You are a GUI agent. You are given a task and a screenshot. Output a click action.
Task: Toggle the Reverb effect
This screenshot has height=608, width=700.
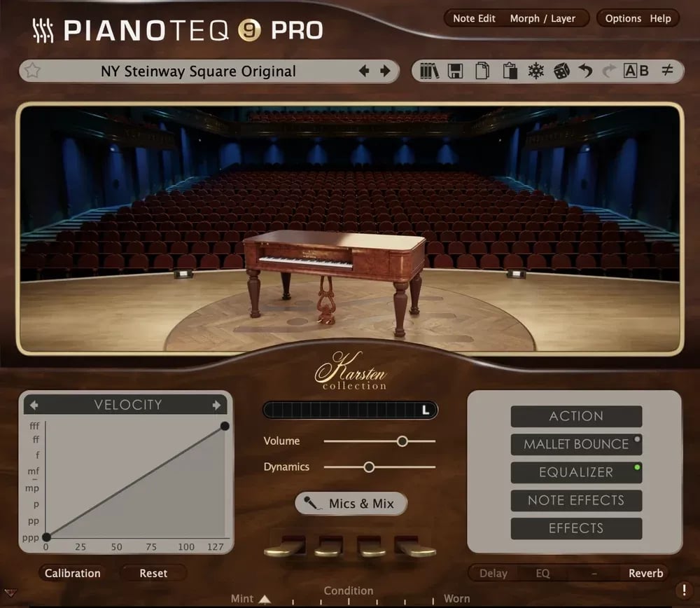click(645, 573)
